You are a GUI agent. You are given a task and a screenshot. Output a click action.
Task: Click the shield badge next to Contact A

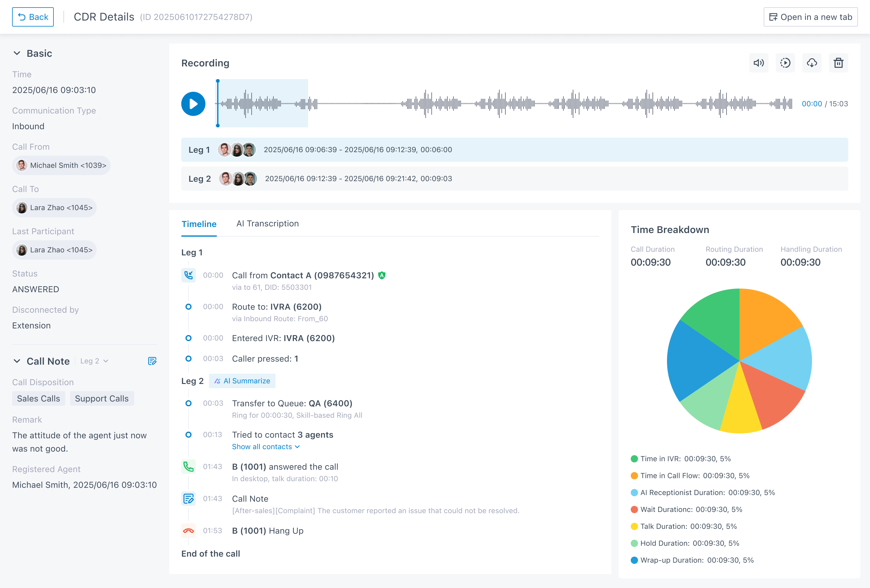pos(381,275)
